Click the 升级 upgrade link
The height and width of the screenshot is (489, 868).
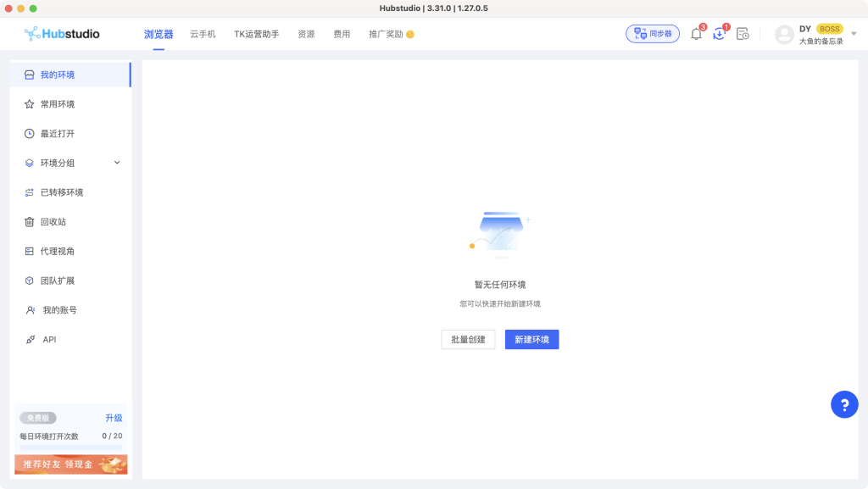114,418
